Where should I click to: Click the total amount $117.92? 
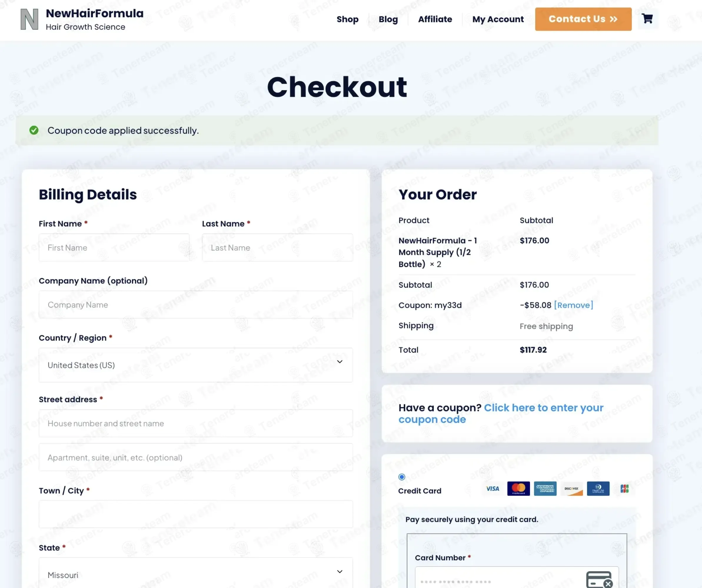click(533, 350)
